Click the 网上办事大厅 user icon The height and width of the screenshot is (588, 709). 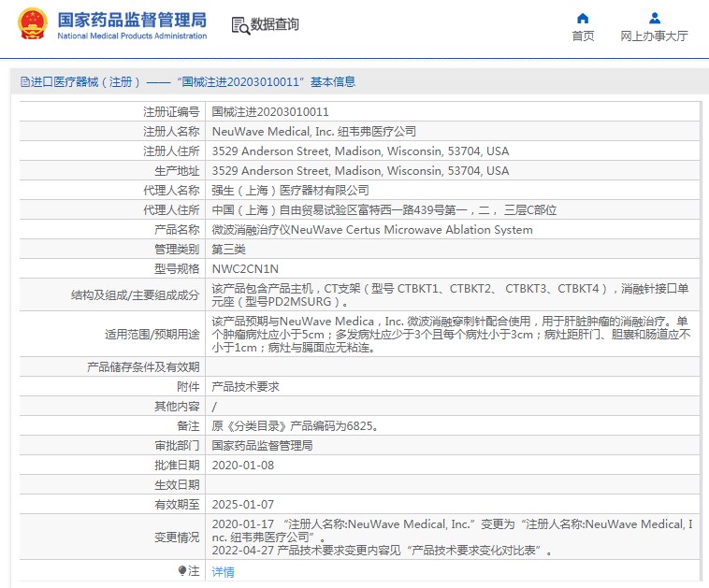[655, 19]
